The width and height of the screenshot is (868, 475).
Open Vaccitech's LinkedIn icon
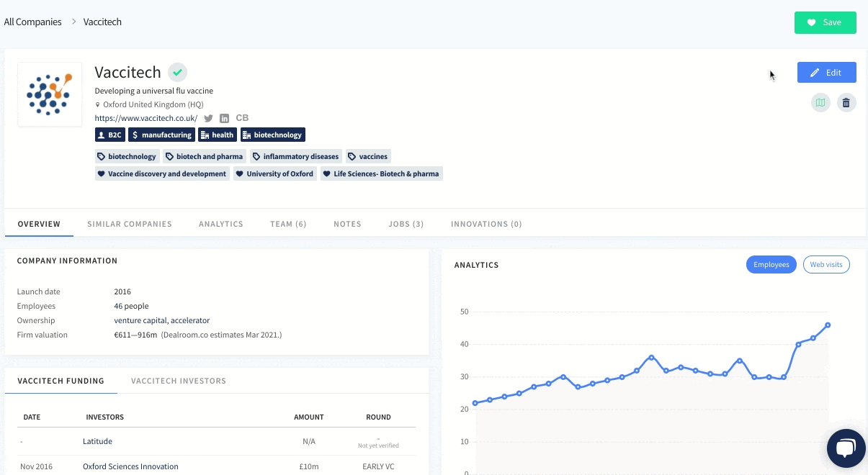click(225, 118)
